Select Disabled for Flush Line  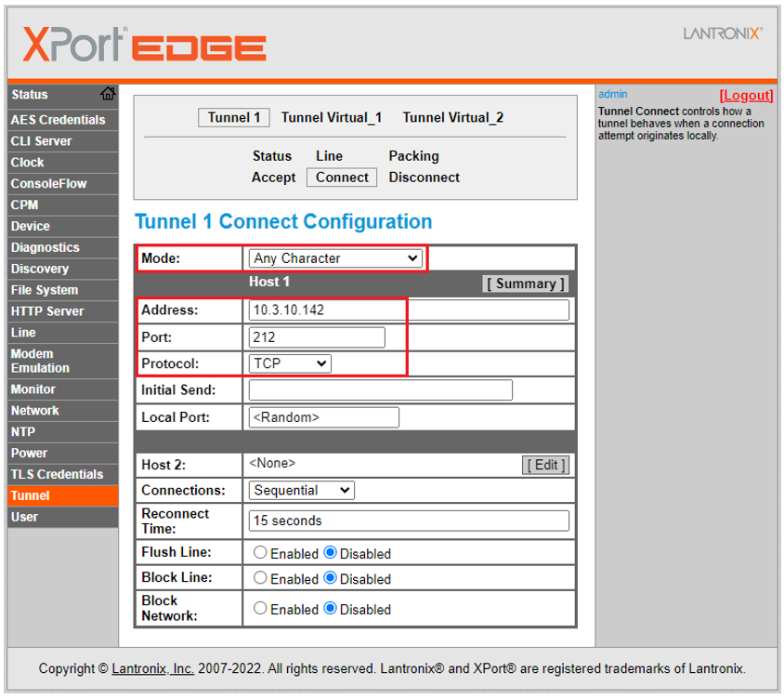[330, 552]
